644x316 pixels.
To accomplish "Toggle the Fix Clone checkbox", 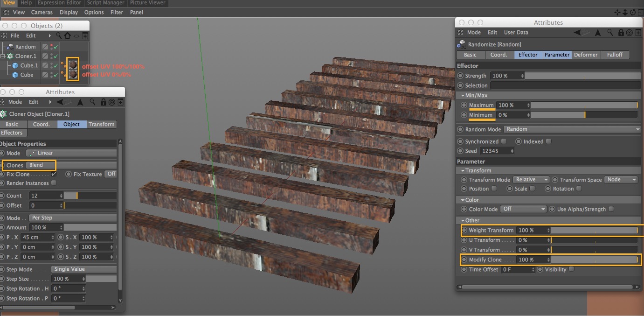I will [54, 174].
